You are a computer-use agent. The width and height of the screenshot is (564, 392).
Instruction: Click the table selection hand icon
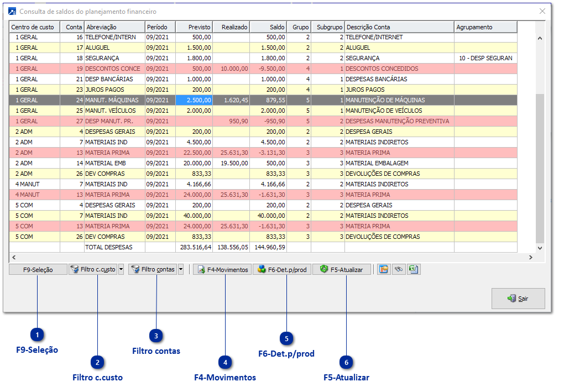pos(383,269)
